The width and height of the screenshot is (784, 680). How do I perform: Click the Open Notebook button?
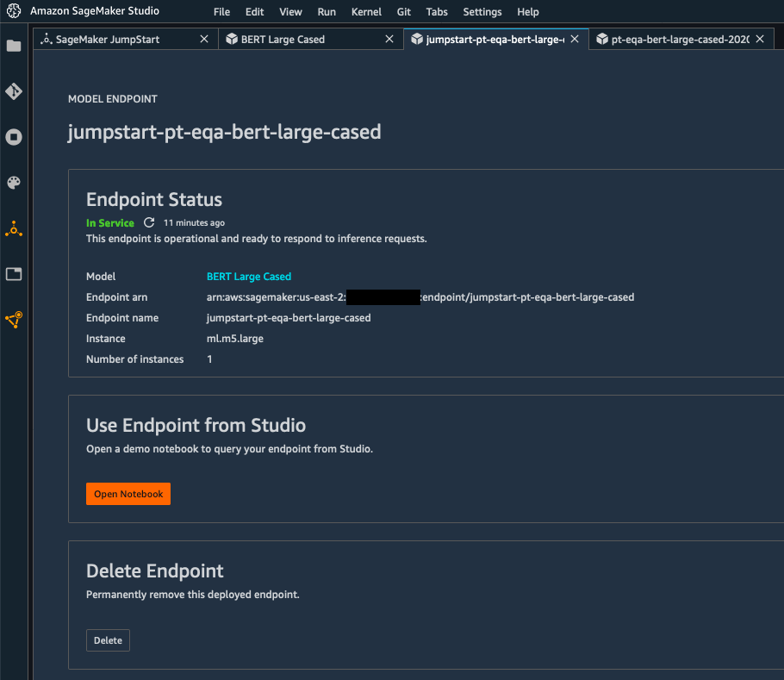(128, 494)
